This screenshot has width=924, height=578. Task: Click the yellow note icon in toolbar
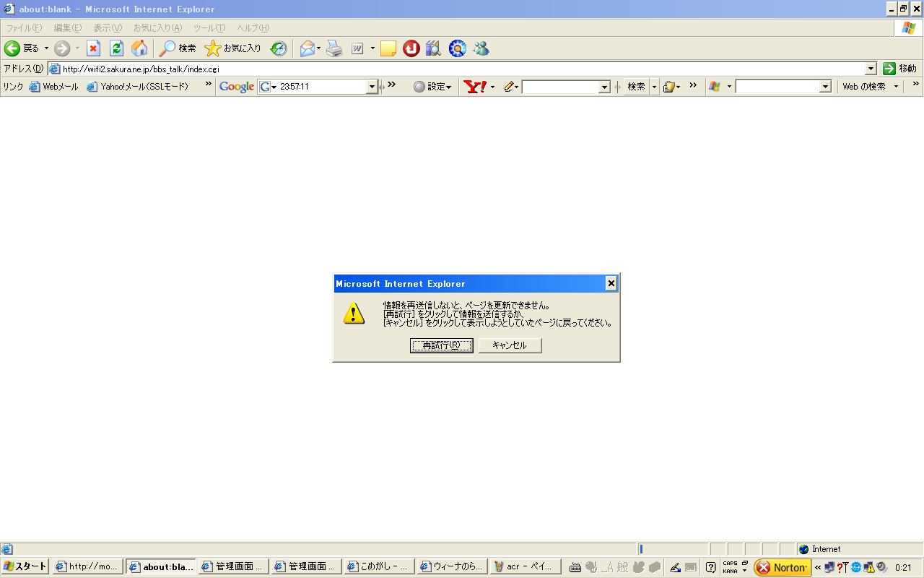(x=388, y=48)
